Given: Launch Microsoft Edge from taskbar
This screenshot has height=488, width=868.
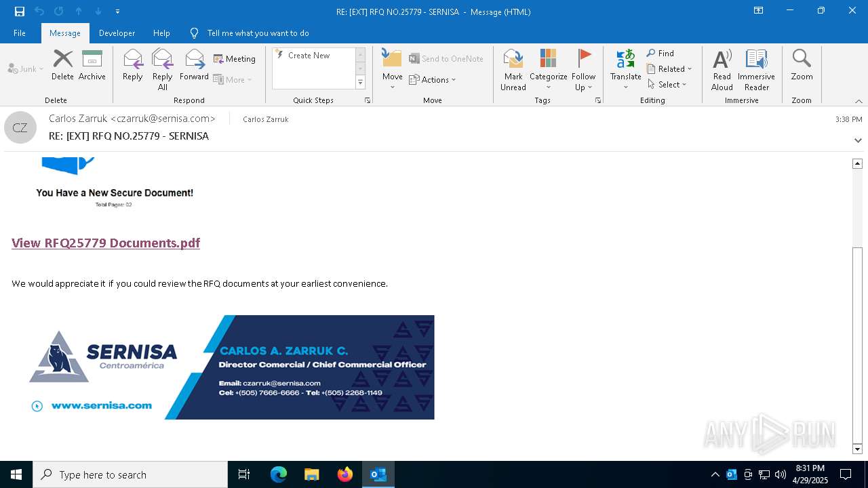Looking at the screenshot, I should pyautogui.click(x=279, y=474).
